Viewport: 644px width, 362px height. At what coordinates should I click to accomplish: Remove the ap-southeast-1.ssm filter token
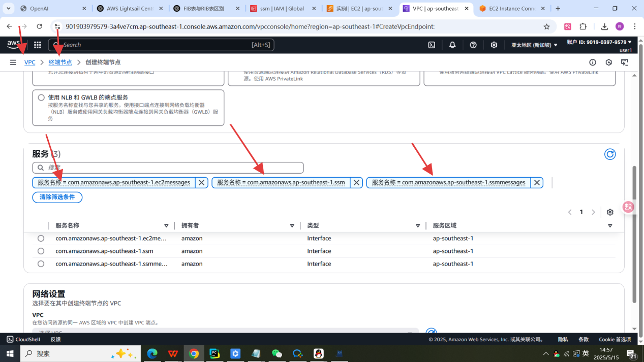coord(356,182)
